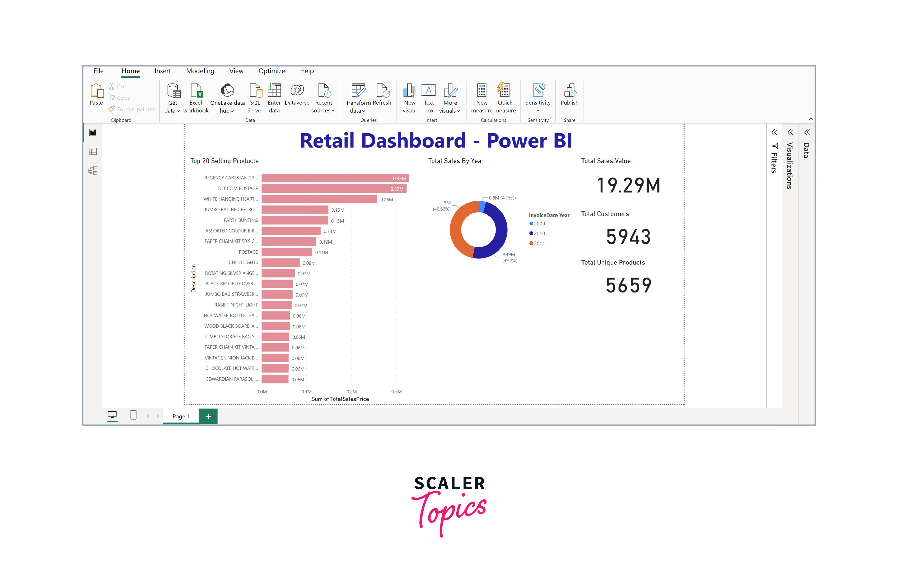The width and height of the screenshot is (898, 588).
Task: Open the Modeling ribbon tab
Action: (x=200, y=71)
